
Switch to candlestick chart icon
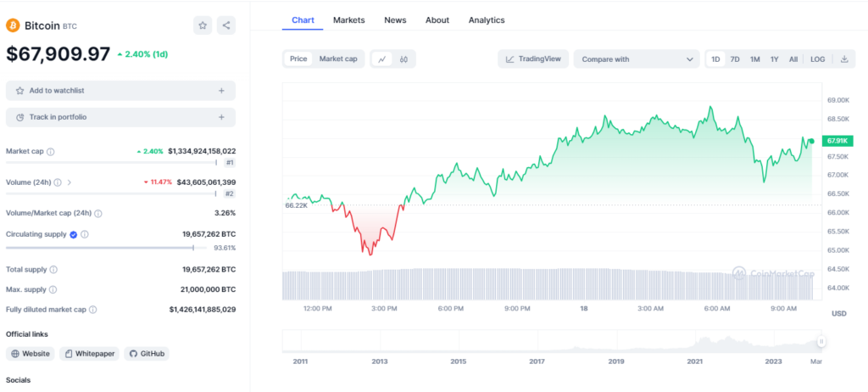click(404, 59)
